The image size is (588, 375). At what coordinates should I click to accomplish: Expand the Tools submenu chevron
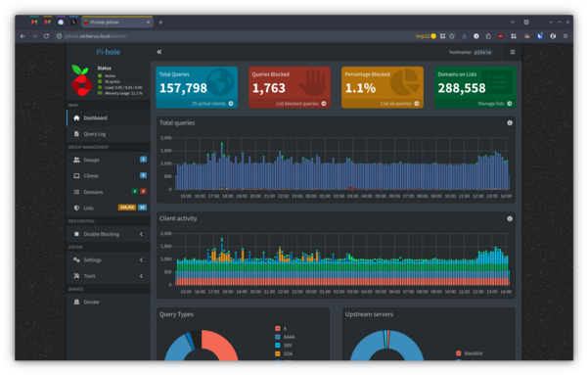coord(142,276)
